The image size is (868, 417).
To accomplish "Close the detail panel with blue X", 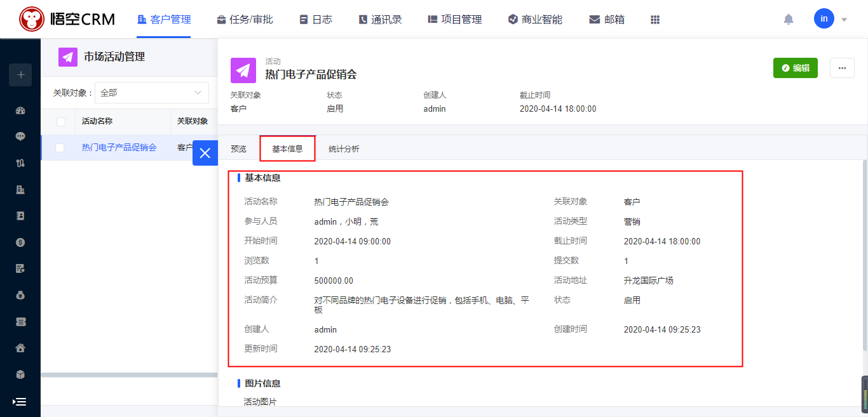I will (205, 153).
